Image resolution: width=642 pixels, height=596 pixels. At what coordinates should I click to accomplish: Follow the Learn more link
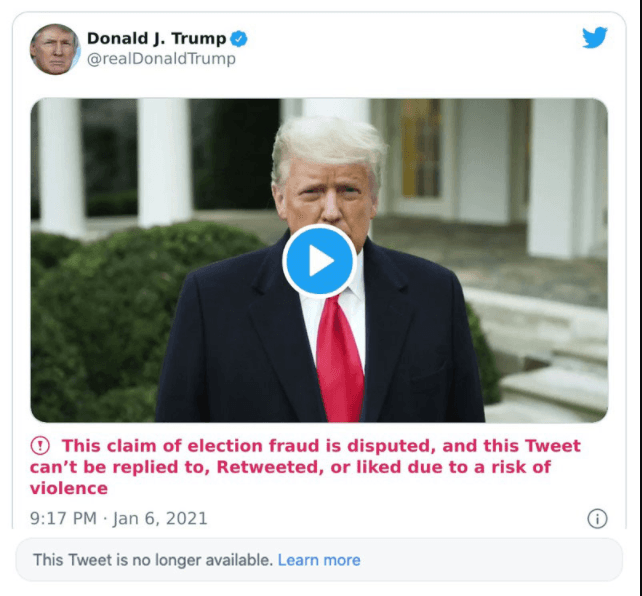pyautogui.click(x=319, y=560)
